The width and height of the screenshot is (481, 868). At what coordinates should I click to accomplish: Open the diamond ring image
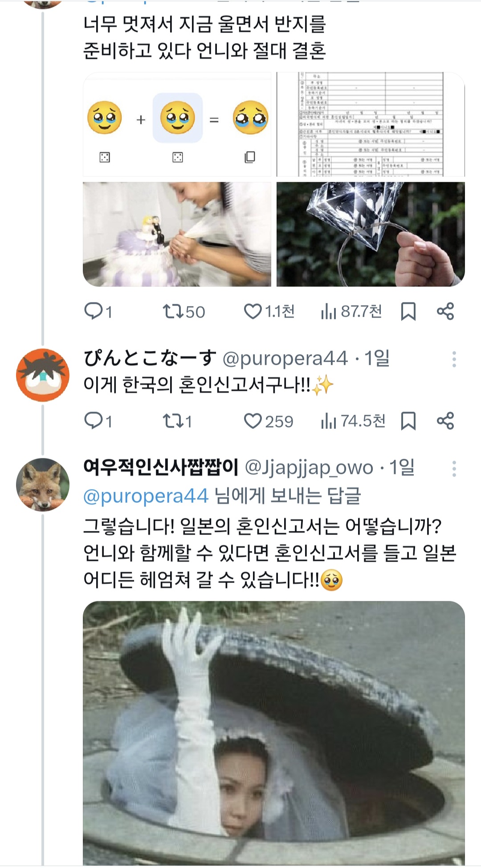tap(371, 234)
